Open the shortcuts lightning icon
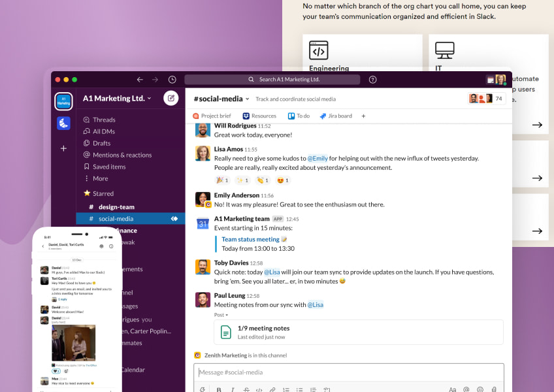The width and height of the screenshot is (554, 392). pos(203,389)
